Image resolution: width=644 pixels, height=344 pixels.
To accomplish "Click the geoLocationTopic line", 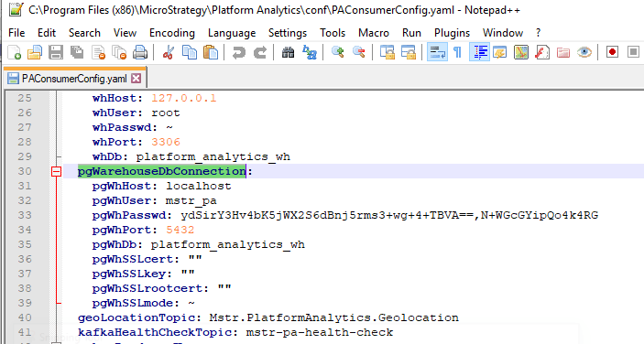I will (268, 317).
